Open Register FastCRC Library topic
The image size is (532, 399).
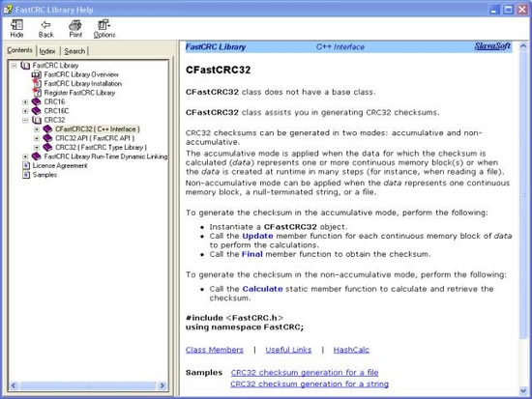(79, 93)
